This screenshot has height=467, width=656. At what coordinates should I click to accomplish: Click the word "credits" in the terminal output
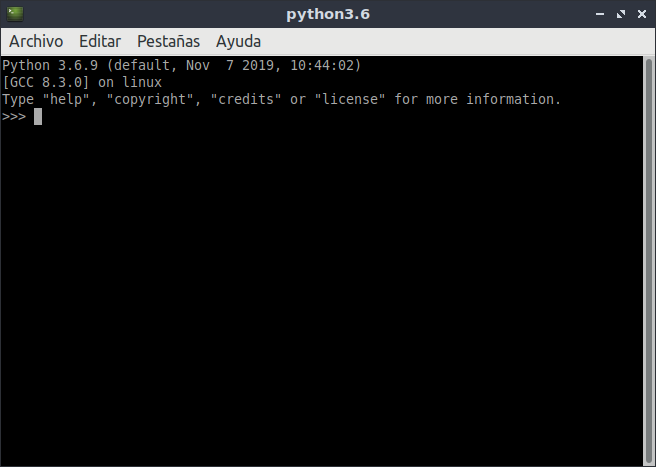click(x=246, y=99)
